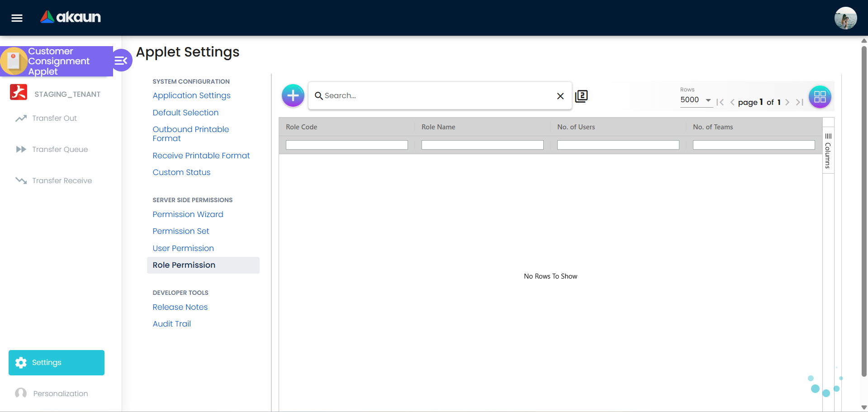The height and width of the screenshot is (412, 868).
Task: Open the grid view layout icon
Action: tap(820, 96)
